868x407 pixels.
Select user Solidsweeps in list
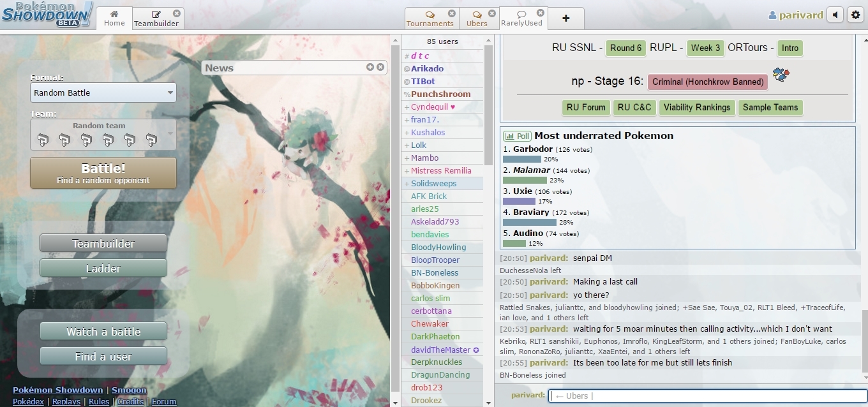[x=442, y=183]
